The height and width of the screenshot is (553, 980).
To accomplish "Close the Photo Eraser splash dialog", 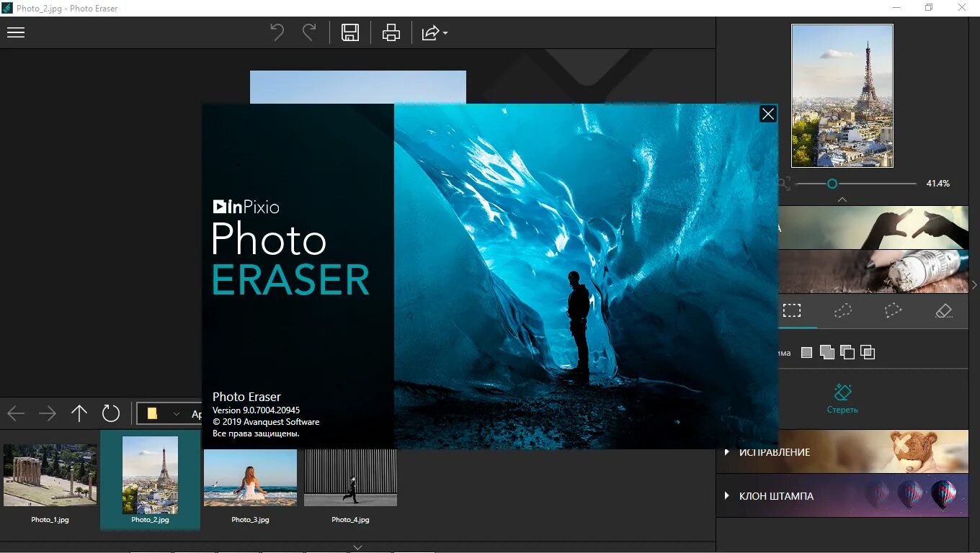I will pyautogui.click(x=768, y=114).
